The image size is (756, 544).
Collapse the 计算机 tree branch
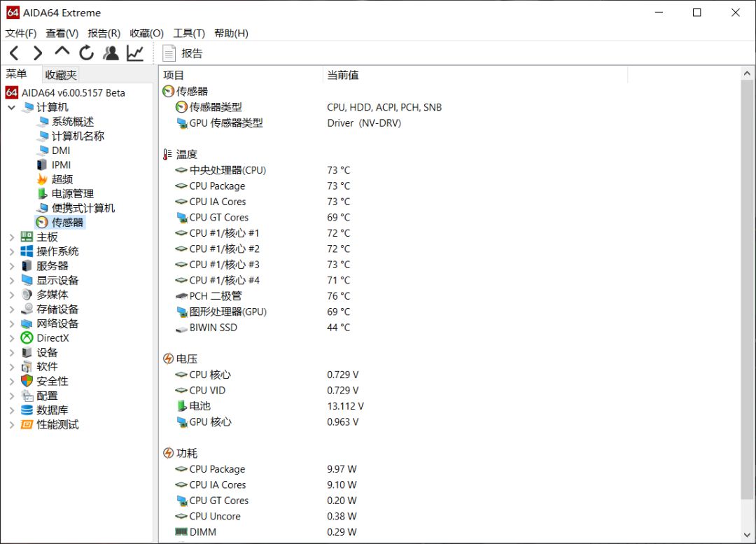11,107
